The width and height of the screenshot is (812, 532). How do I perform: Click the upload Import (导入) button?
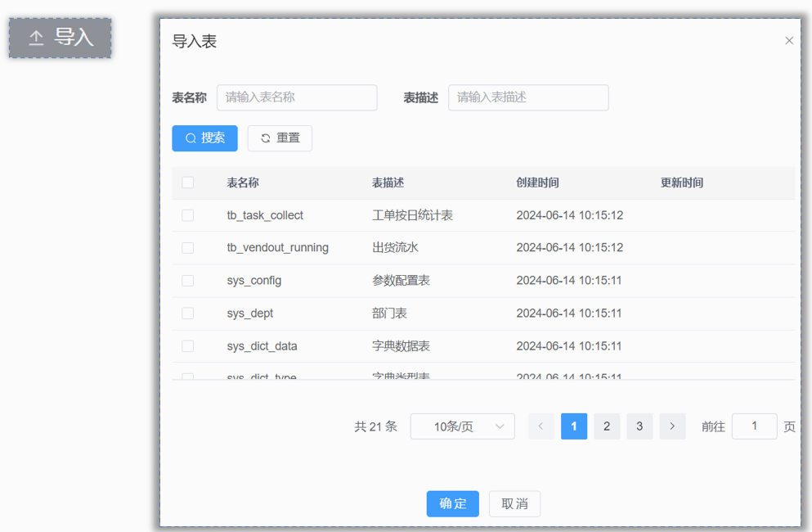[61, 38]
